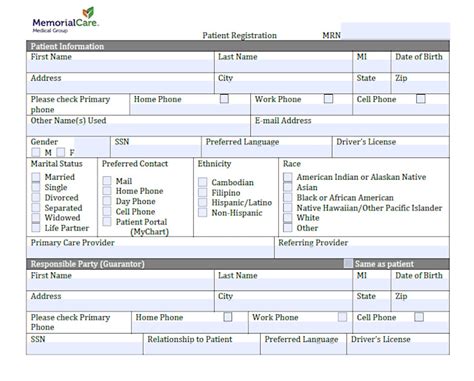Check the Divorced checkbox
474x381 pixels.
(36, 197)
